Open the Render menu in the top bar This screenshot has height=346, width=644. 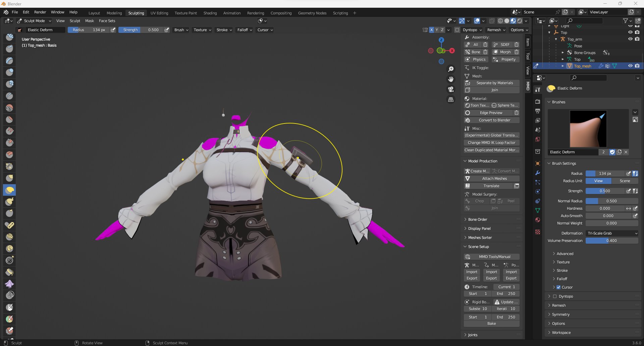(x=40, y=12)
